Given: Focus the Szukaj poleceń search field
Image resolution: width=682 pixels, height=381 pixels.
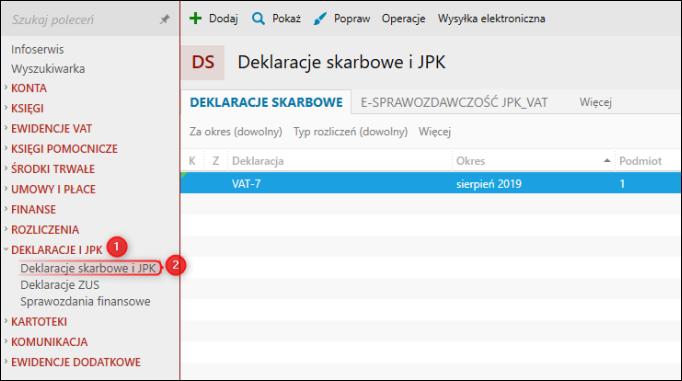Looking at the screenshot, I should 83,20.
